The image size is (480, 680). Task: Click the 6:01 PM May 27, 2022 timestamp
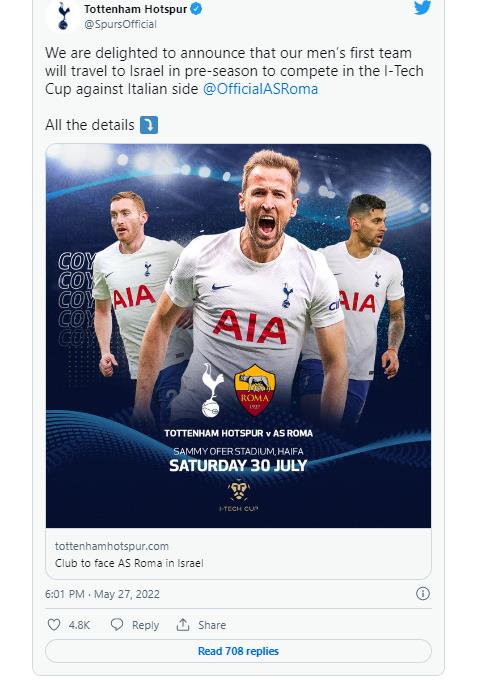pyautogui.click(x=102, y=594)
